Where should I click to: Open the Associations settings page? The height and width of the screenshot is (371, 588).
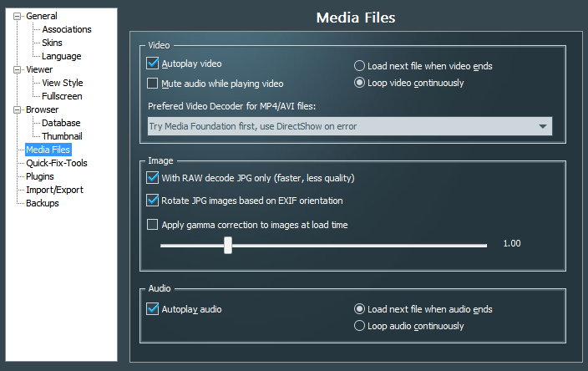click(x=67, y=29)
